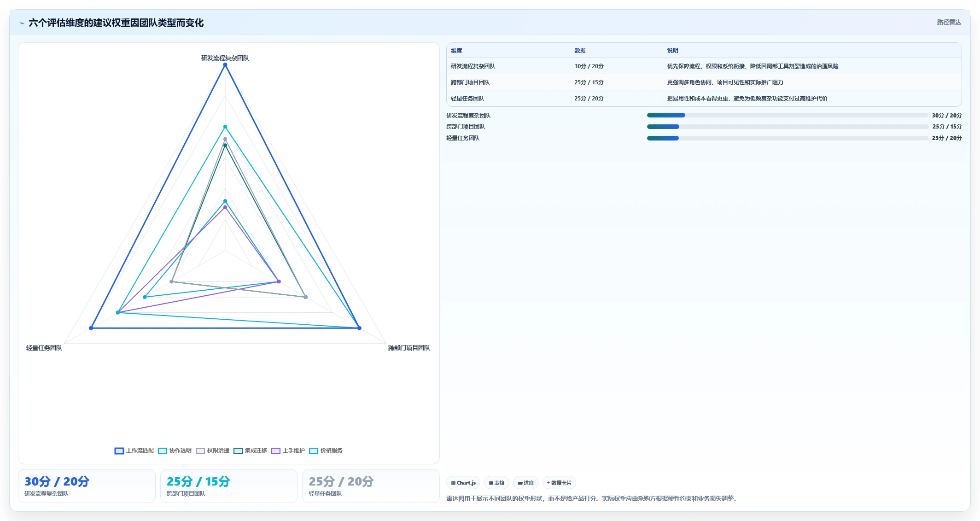Click the blue radar point near 跨部门项目团队
980x521 pixels.
[x=359, y=328]
